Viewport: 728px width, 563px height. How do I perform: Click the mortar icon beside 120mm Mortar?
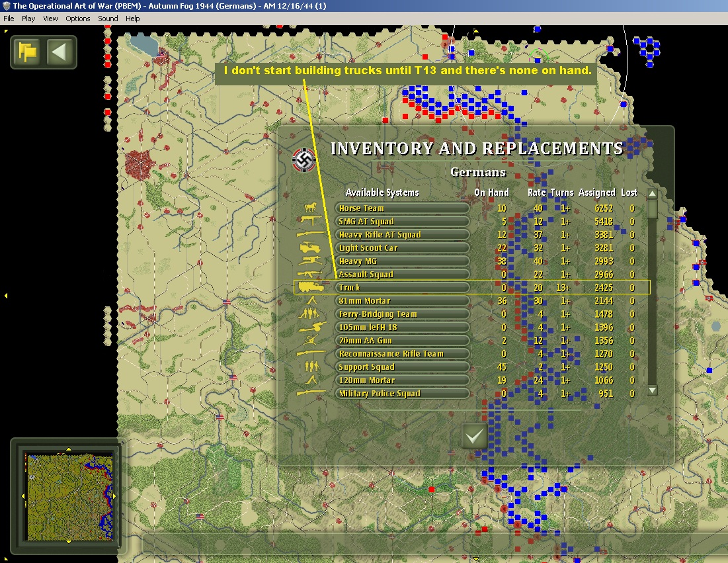tap(311, 380)
